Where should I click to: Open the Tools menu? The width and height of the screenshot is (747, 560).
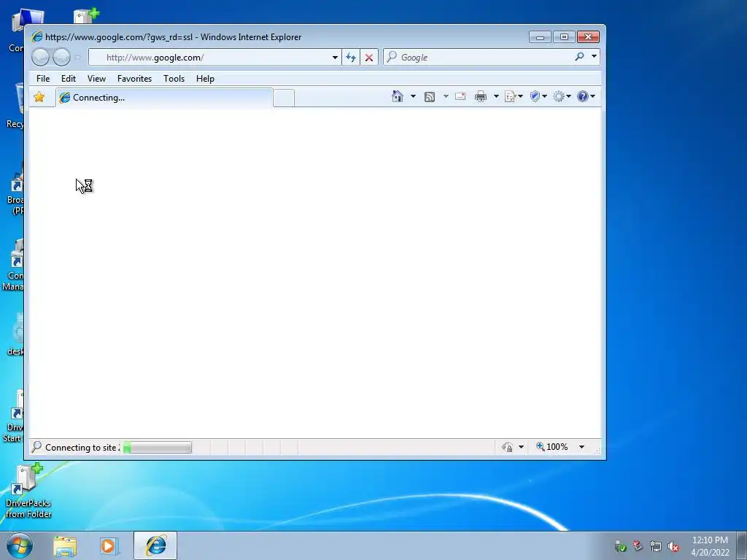[174, 79]
